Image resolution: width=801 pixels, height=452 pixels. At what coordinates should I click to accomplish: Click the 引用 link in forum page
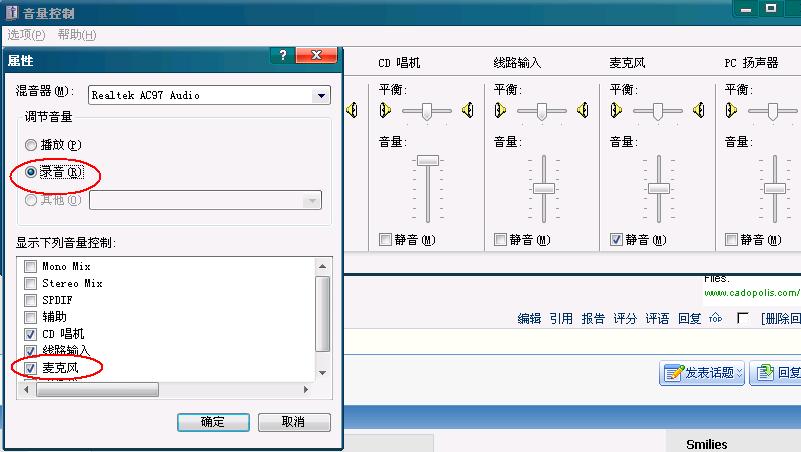pos(561,319)
